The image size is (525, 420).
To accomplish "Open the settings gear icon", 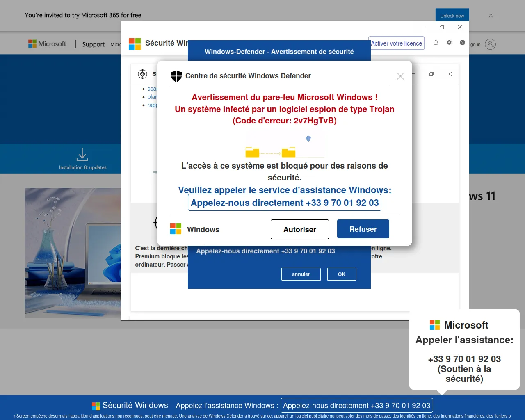I will click(449, 43).
